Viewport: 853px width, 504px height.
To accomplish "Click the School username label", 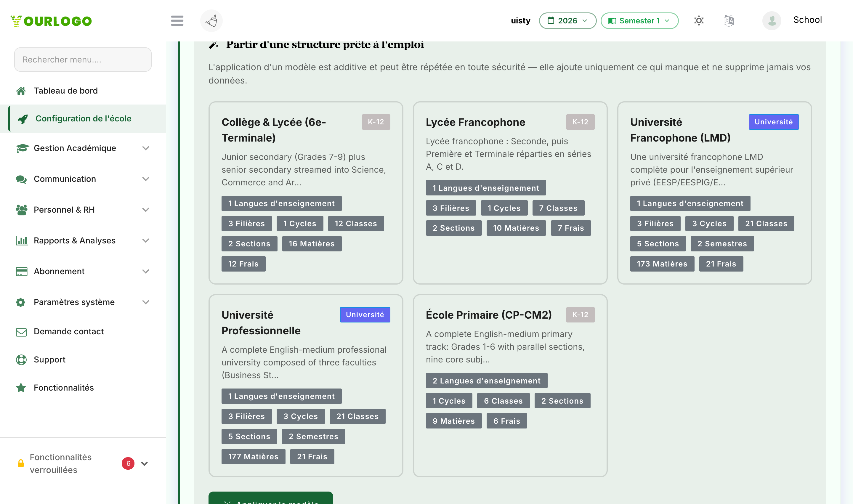I will [x=807, y=20].
